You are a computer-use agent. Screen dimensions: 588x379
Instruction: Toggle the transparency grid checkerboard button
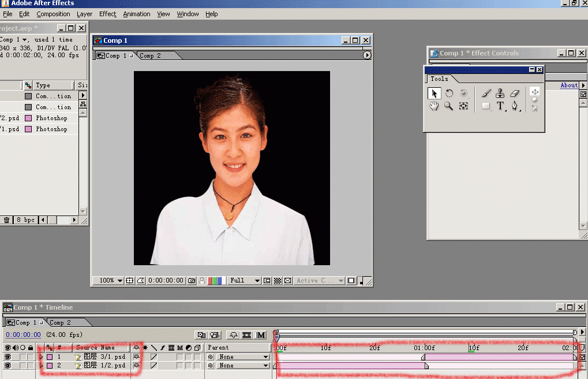pos(278,281)
